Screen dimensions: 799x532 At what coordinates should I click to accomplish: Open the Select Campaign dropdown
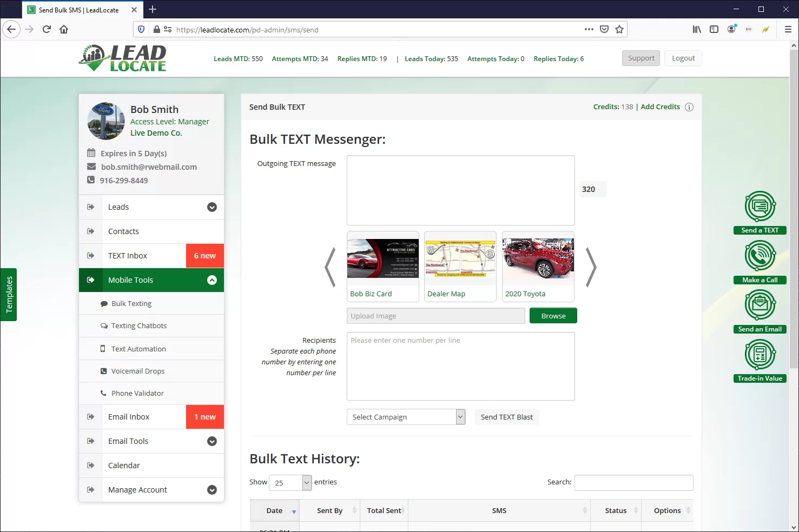(x=406, y=417)
